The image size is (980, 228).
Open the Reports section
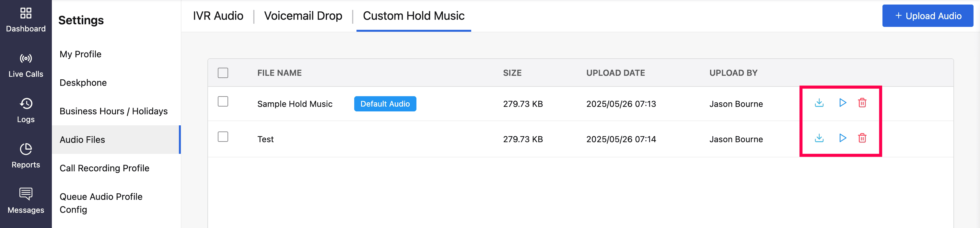click(x=26, y=156)
